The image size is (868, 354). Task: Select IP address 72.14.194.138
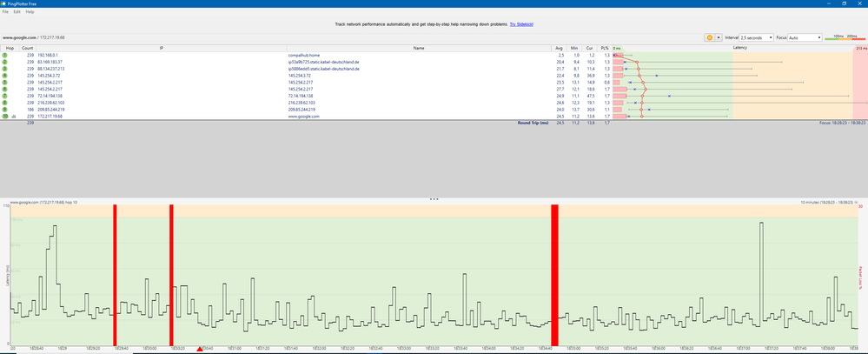point(50,97)
